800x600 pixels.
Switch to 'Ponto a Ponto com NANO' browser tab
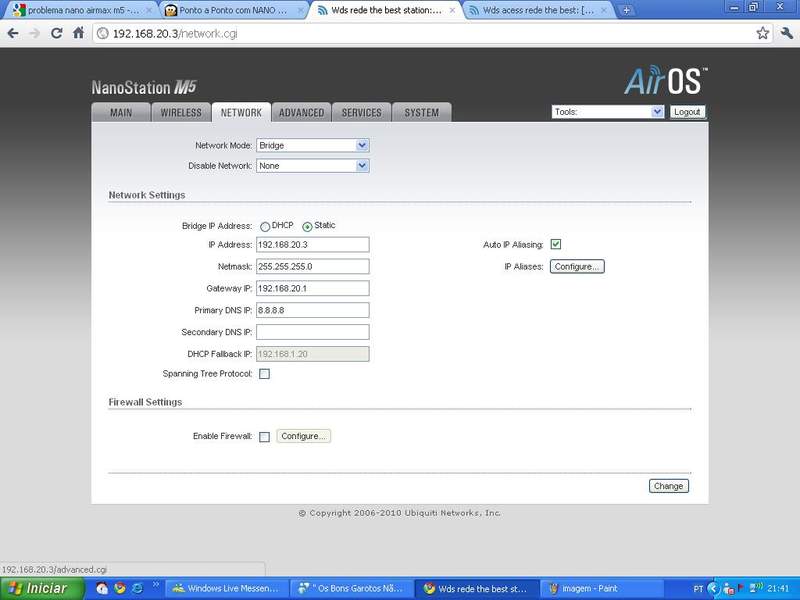(x=232, y=10)
